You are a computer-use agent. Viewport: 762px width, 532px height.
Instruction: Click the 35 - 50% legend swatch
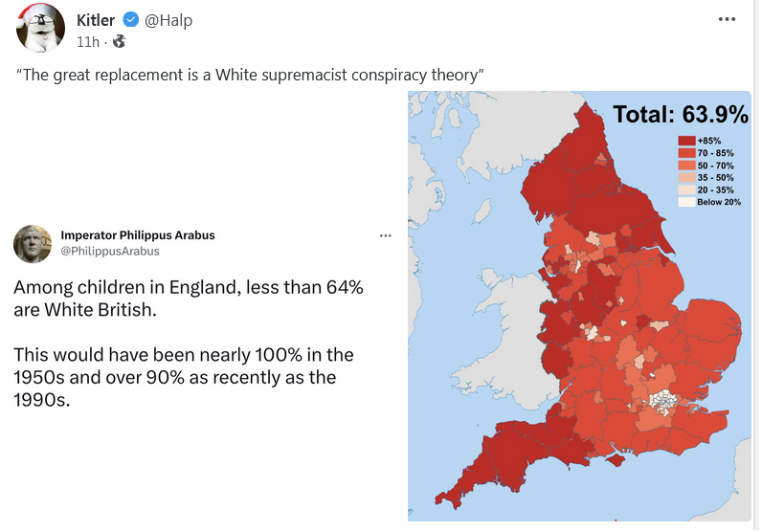(x=686, y=177)
